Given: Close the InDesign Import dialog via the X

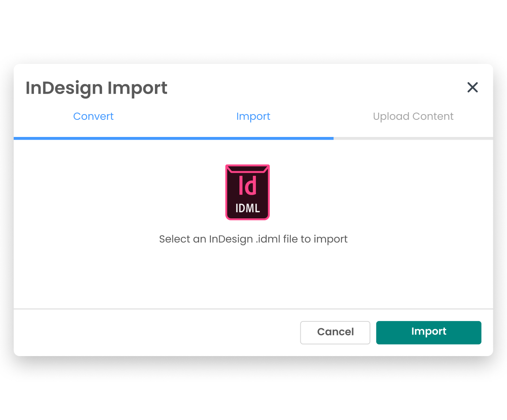Looking at the screenshot, I should tap(472, 87).
